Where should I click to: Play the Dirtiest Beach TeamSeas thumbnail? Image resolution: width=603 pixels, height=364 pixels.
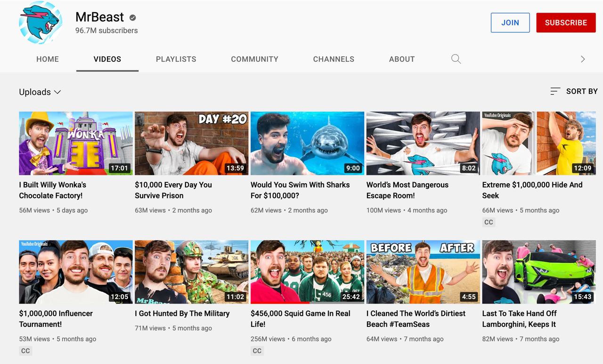[x=424, y=272]
